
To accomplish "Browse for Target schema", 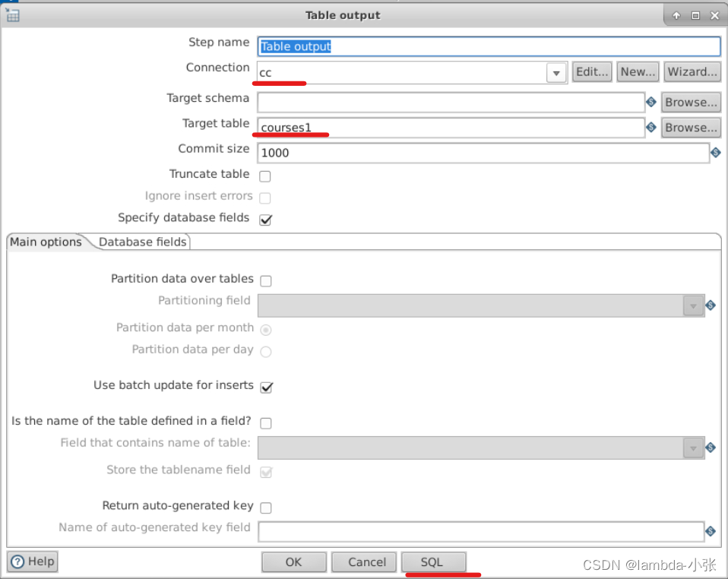I will click(691, 102).
